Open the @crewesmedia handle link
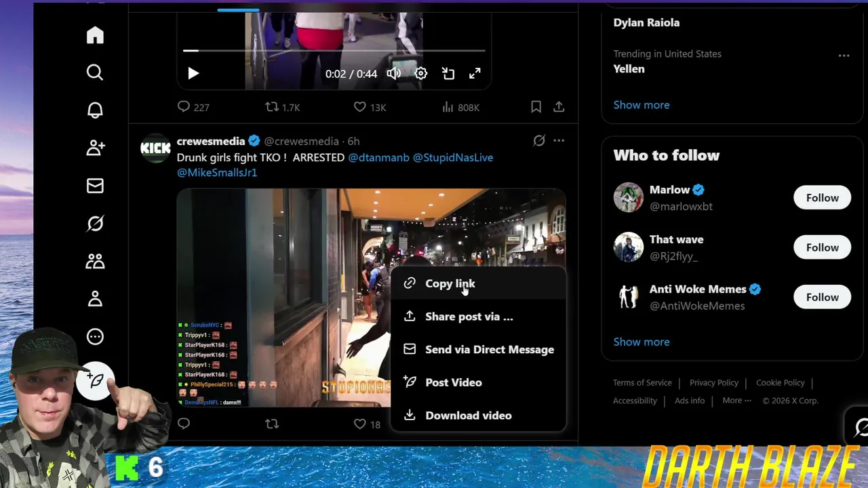Viewport: 868px width, 488px height. pyautogui.click(x=301, y=141)
